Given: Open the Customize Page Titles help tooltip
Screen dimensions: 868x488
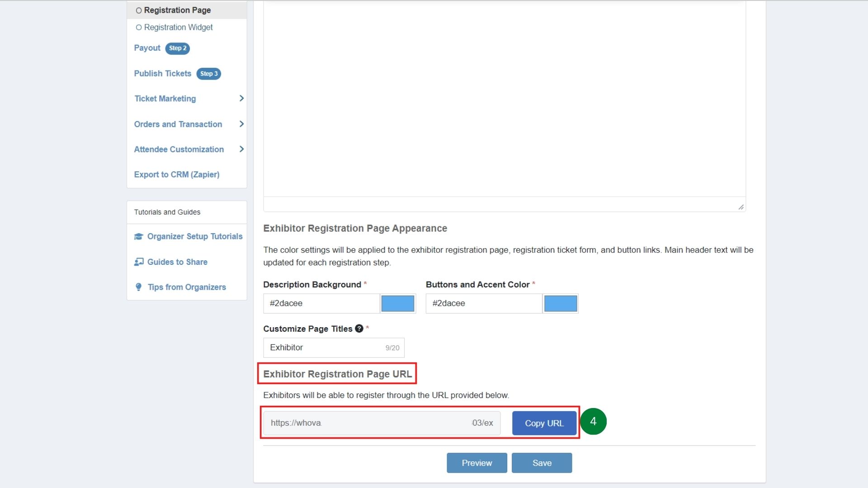Looking at the screenshot, I should pos(359,329).
